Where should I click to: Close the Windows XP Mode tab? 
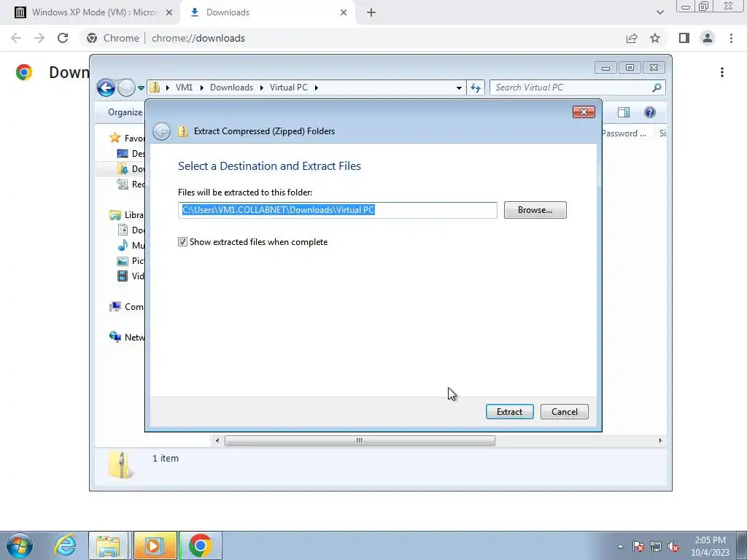169,12
